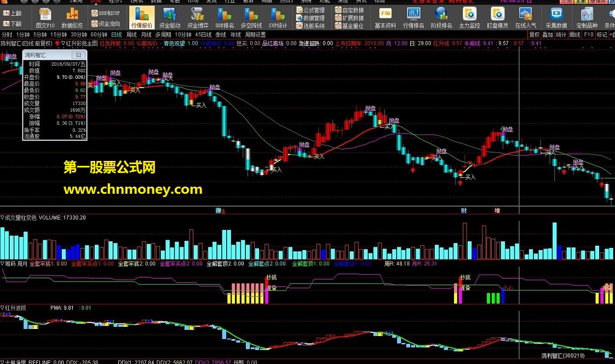Open 资金流向 capital flow icon
The height and width of the screenshot is (364, 615).
(106, 24)
